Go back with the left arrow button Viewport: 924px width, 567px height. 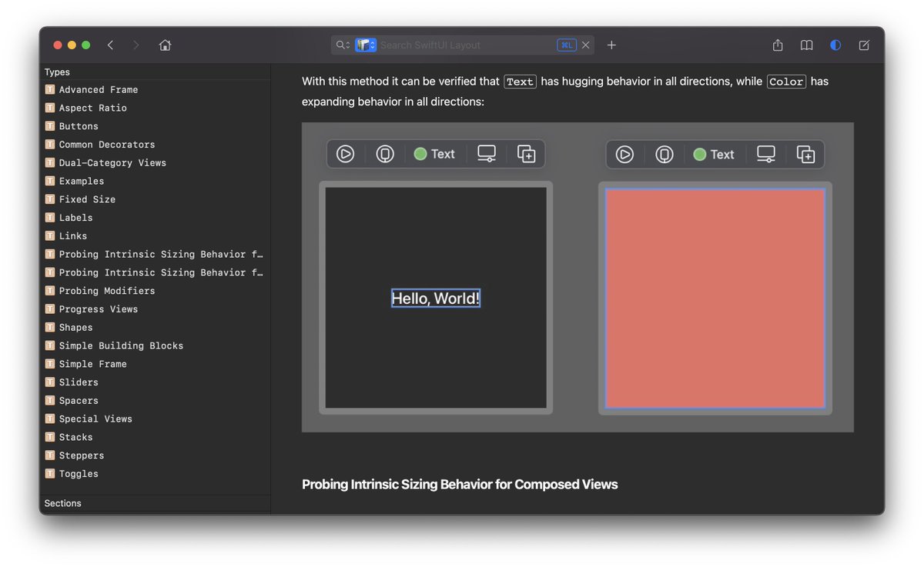point(110,45)
